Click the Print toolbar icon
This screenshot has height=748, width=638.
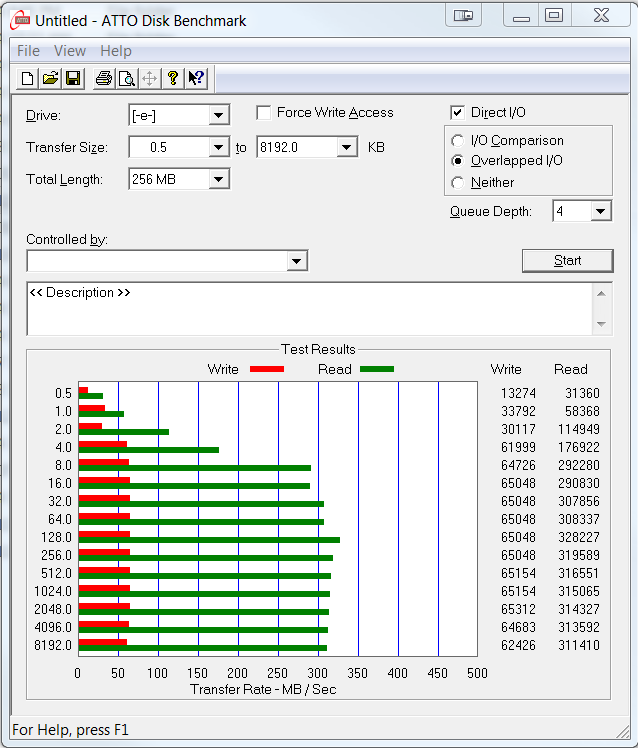click(x=104, y=78)
